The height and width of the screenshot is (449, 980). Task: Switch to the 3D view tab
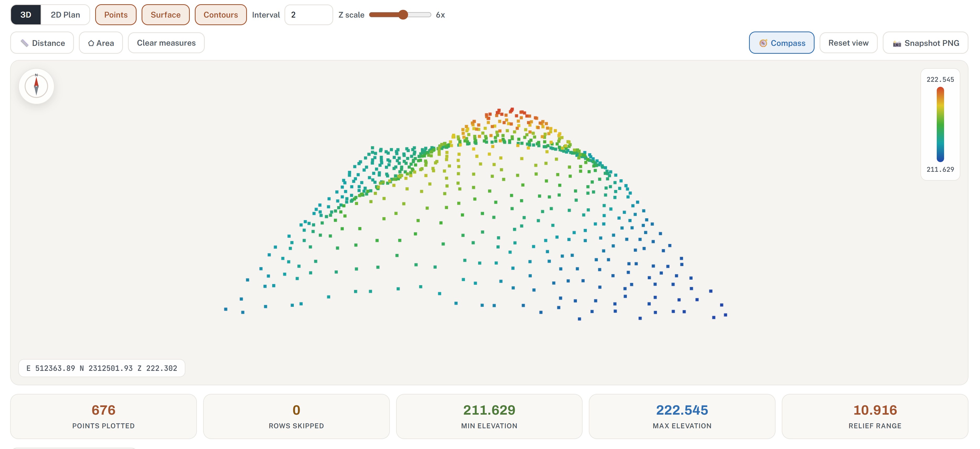(26, 15)
